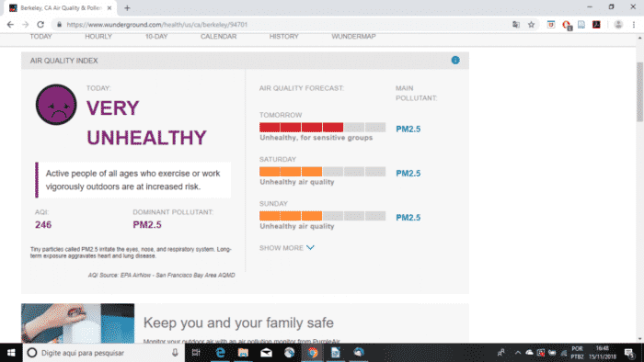Screen dimensions: 644x362
Task: Click the Windows search box
Action: pyautogui.click(x=103, y=353)
